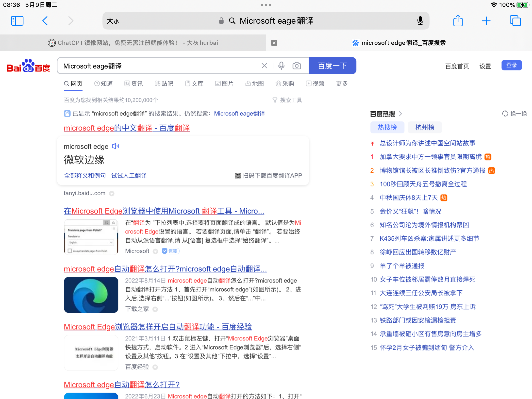The width and height of the screenshot is (532, 399).
Task: Expand the 百度经验 source dropdown arrow
Action: point(155,367)
